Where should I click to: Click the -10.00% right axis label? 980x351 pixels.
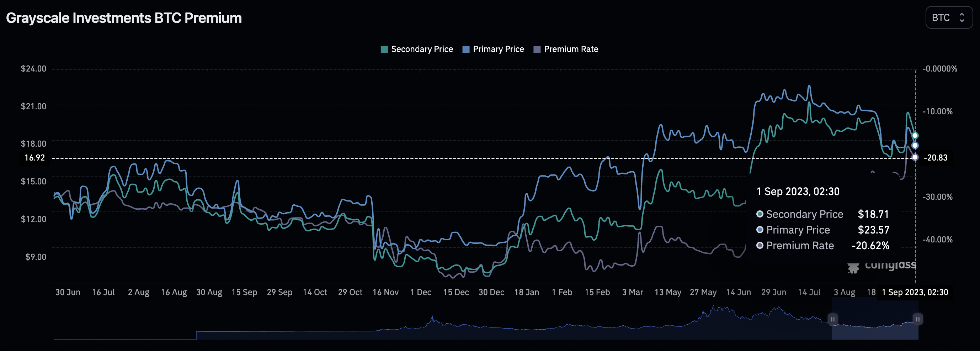point(937,111)
